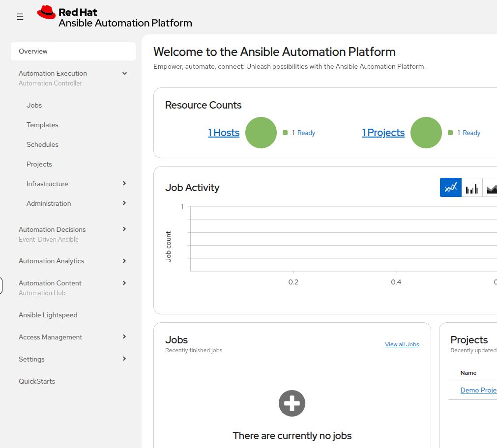Collapse the Automation Execution section
497x448 pixels.
124,74
